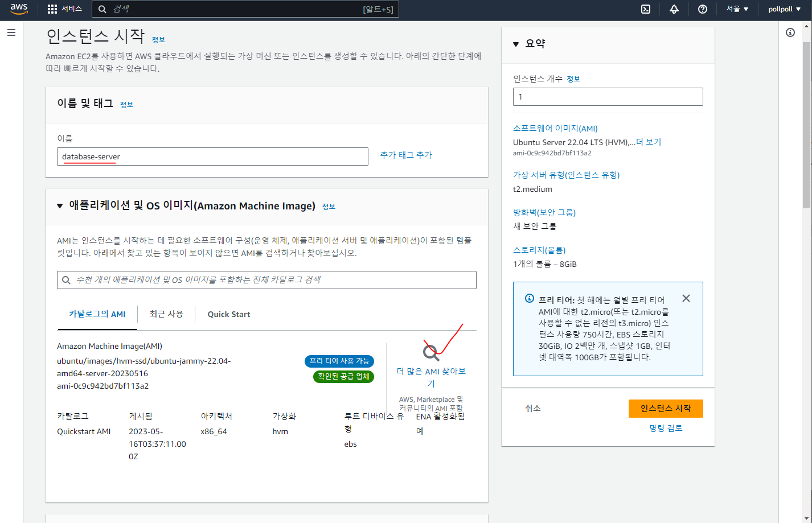
Task: Click the 인스턴스 시작 orange button
Action: coord(666,408)
